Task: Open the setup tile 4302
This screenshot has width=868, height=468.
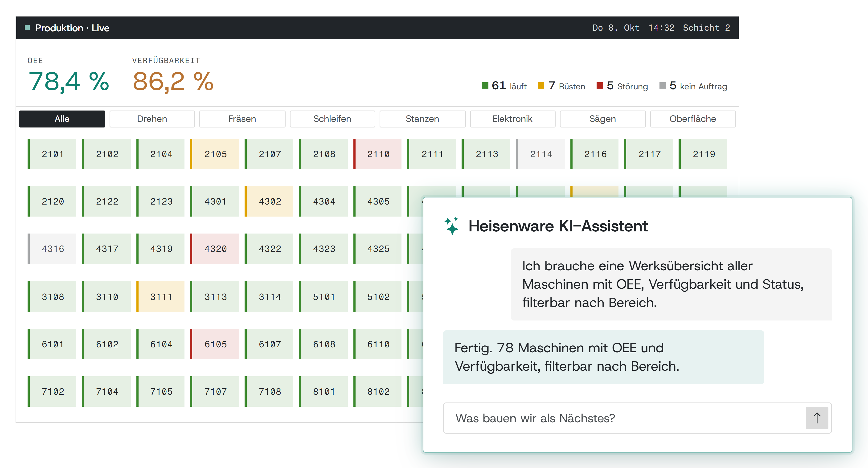Action: tap(269, 201)
